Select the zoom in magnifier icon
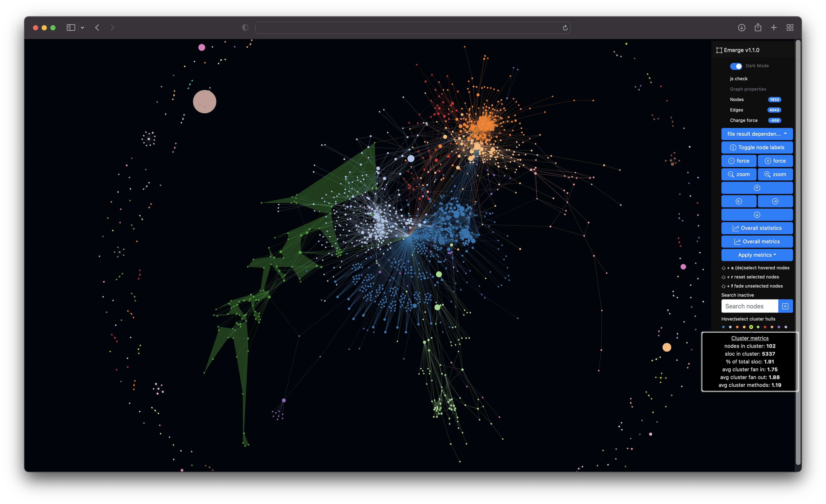The image size is (826, 504). click(768, 174)
